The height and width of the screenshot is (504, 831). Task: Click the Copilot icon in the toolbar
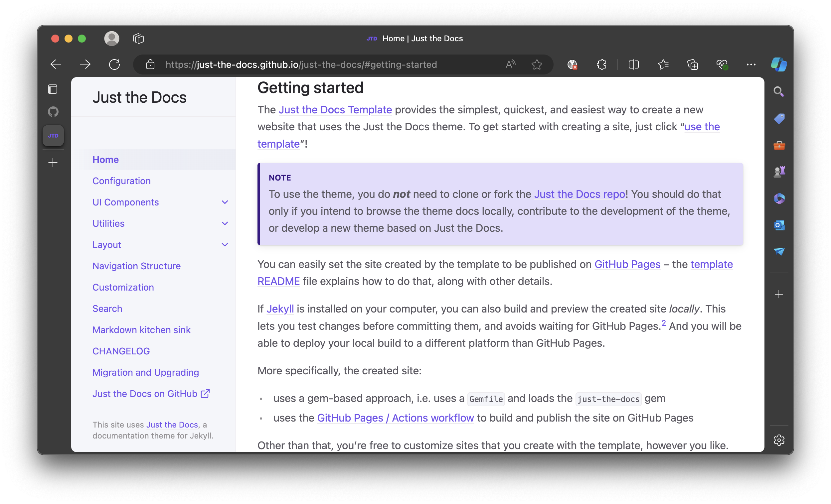pyautogui.click(x=778, y=64)
